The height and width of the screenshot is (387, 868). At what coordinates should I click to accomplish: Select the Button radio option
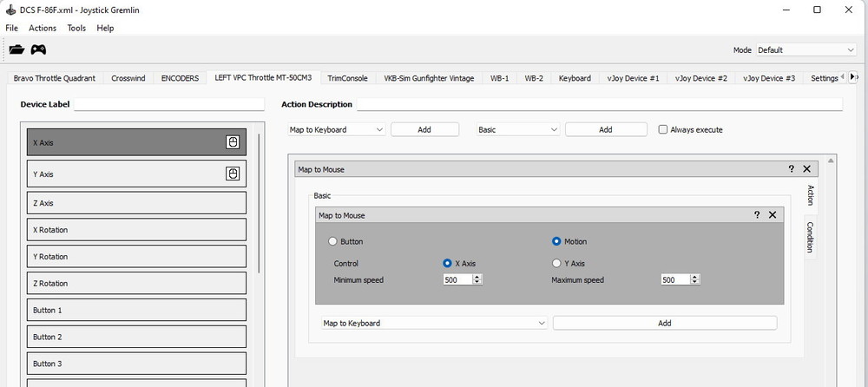click(x=332, y=241)
